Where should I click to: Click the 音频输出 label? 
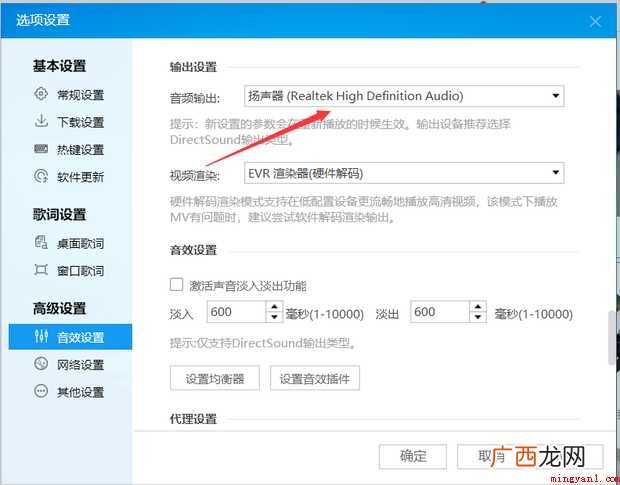click(195, 98)
